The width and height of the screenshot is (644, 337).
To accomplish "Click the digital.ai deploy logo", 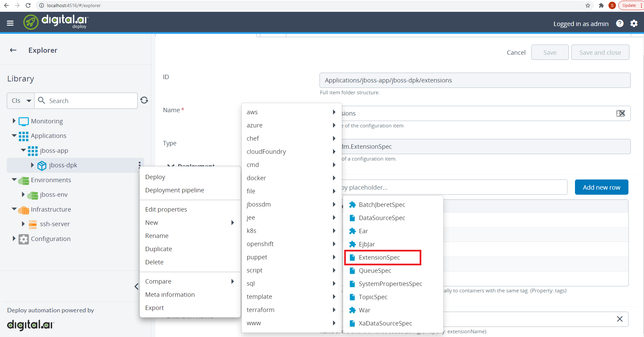I will pyautogui.click(x=56, y=22).
